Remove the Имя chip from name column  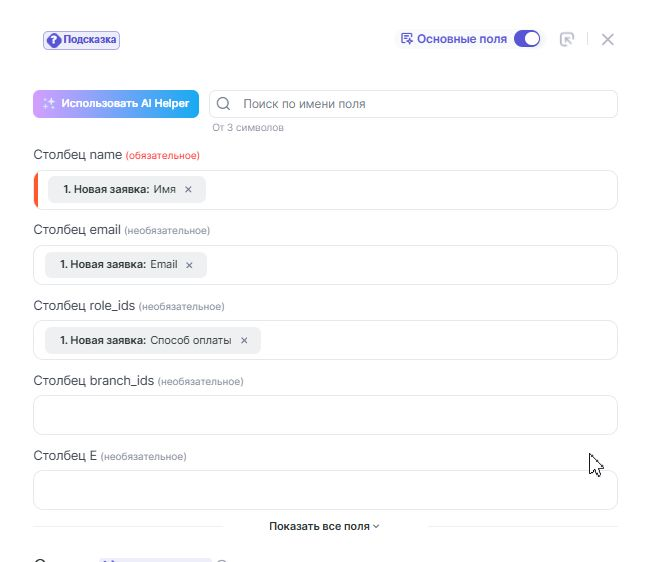[188, 190]
